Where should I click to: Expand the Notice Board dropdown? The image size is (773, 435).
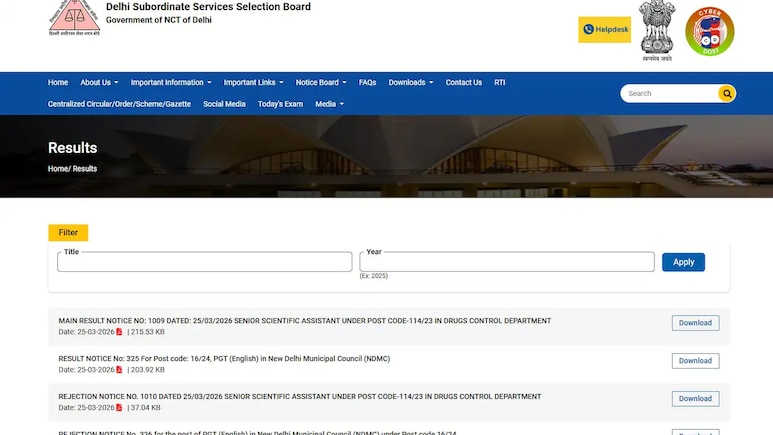(x=321, y=82)
